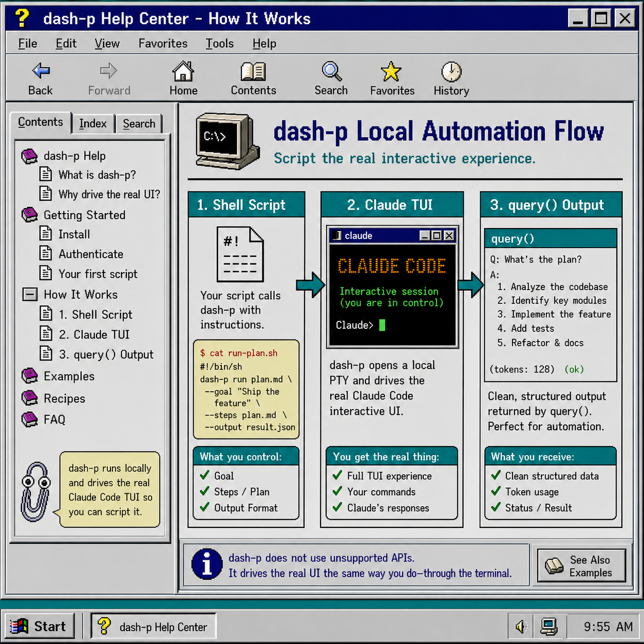This screenshot has width=644, height=644.
Task: Click the help question mark title bar icon
Action: pyautogui.click(x=22, y=18)
